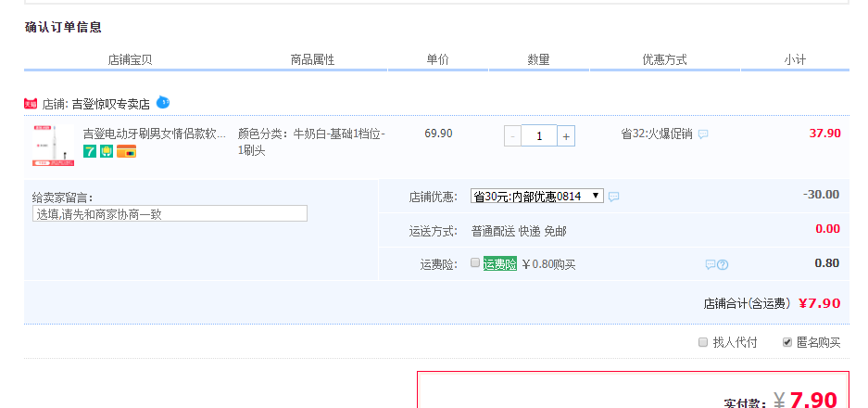The image size is (868, 408).
Task: Click the Tmall logo badge beside 店铺
Action: (x=31, y=104)
